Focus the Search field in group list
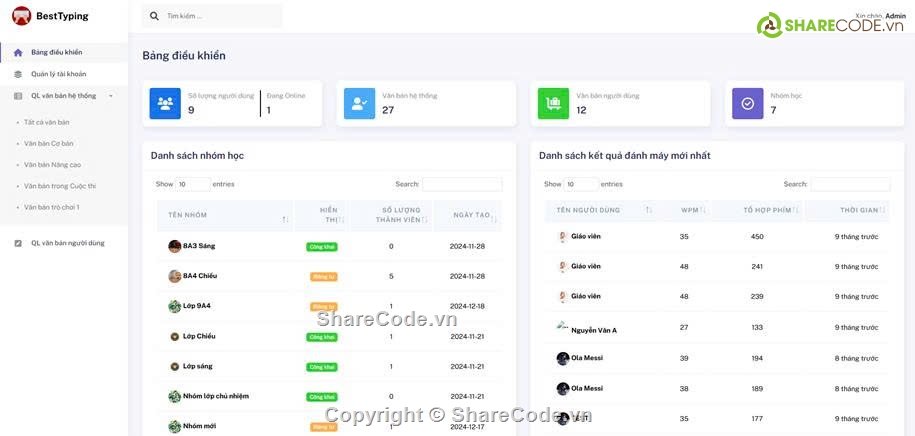The height and width of the screenshot is (436, 915). point(462,184)
